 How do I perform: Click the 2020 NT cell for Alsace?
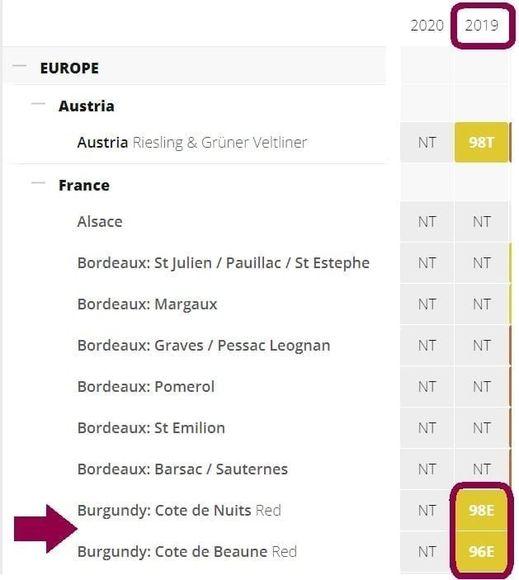click(427, 222)
